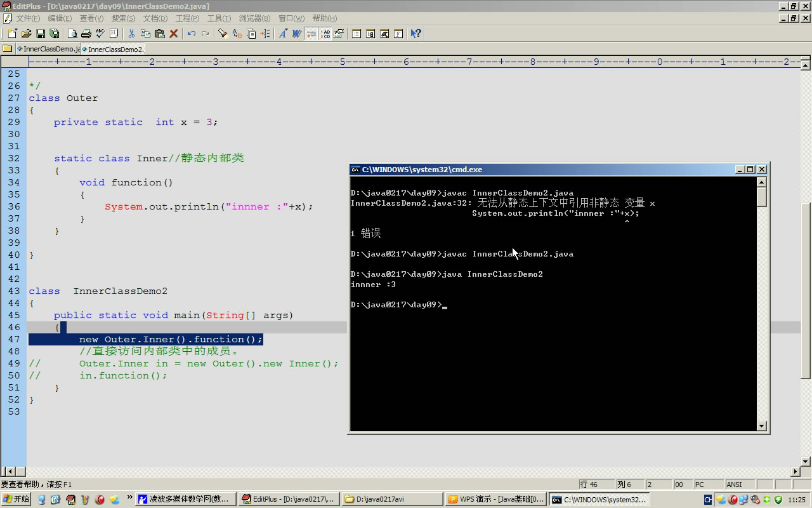Click the editor horizontal scrollbar right arrow
Viewport: 812px width, 508px height.
pyautogui.click(x=796, y=472)
